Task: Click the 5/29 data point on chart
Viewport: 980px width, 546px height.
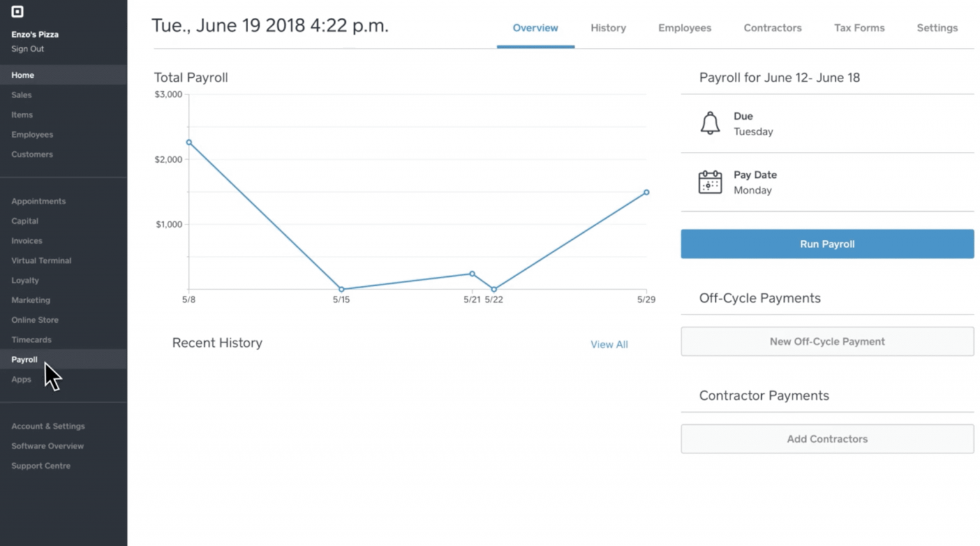Action: click(646, 192)
